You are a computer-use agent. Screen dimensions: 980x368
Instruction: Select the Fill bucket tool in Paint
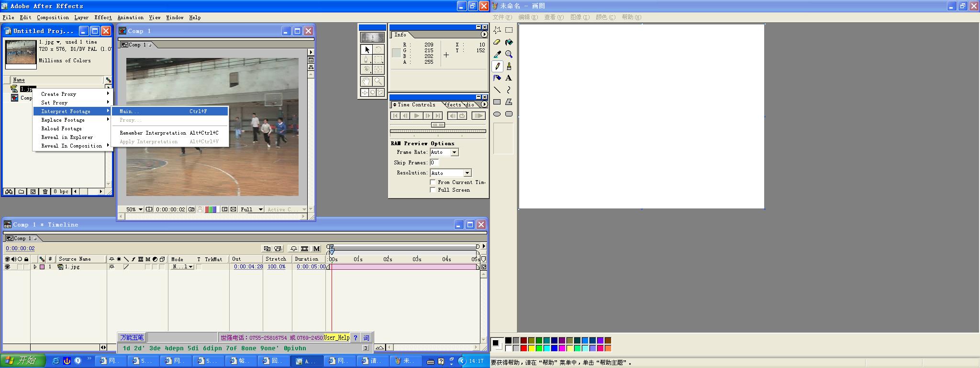point(509,42)
